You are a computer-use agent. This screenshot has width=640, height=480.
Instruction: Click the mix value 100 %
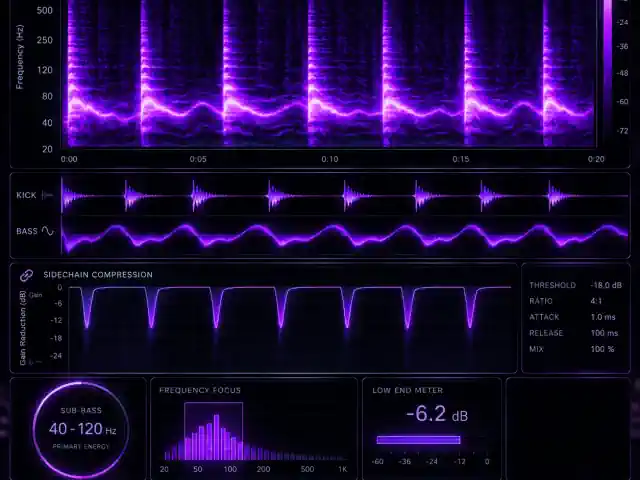[602, 349]
